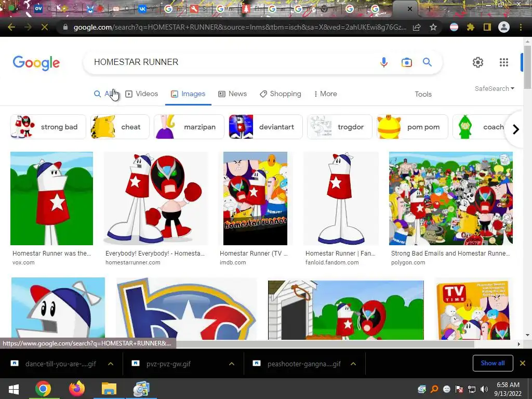Launch Firefox from the taskbar
The image size is (532, 399).
coord(77,389)
